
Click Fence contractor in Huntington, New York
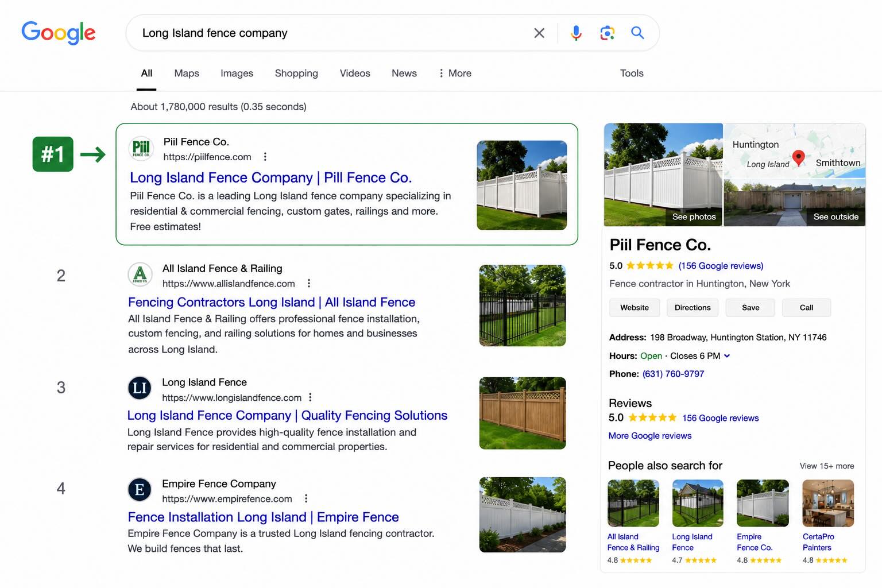699,284
